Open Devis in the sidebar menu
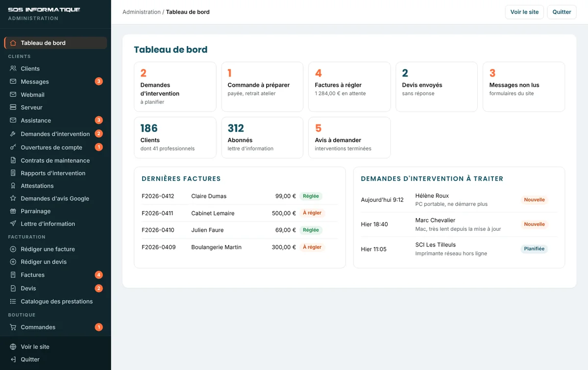Image resolution: width=588 pixels, height=370 pixels. pyautogui.click(x=55, y=288)
